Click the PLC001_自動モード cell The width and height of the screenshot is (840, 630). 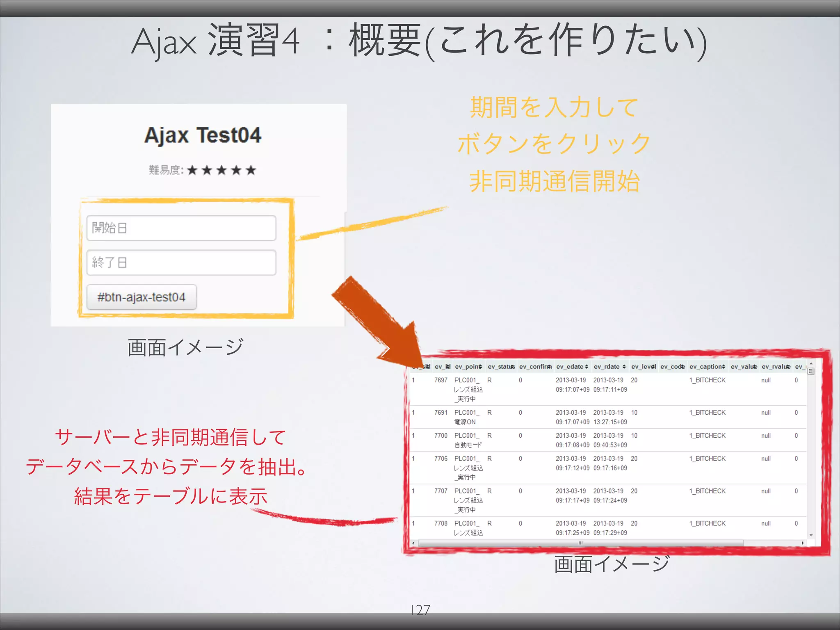coord(468,440)
